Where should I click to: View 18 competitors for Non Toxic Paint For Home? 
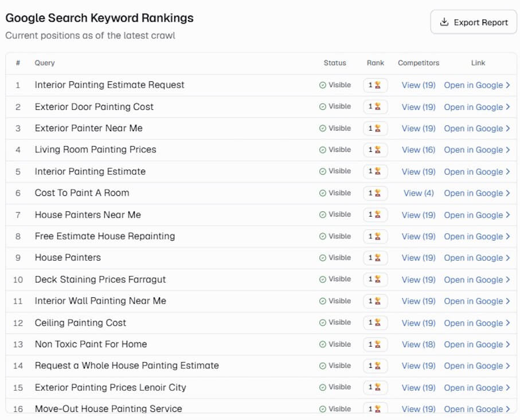[x=419, y=344]
